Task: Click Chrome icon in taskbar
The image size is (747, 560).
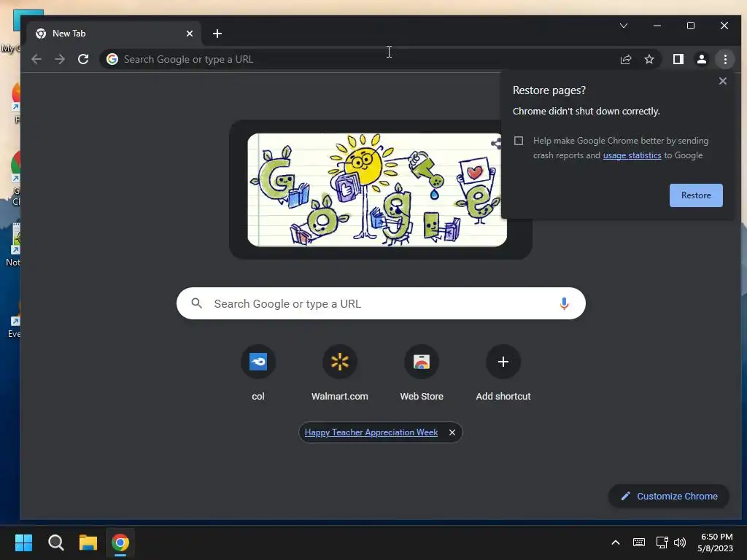Action: 120,542
